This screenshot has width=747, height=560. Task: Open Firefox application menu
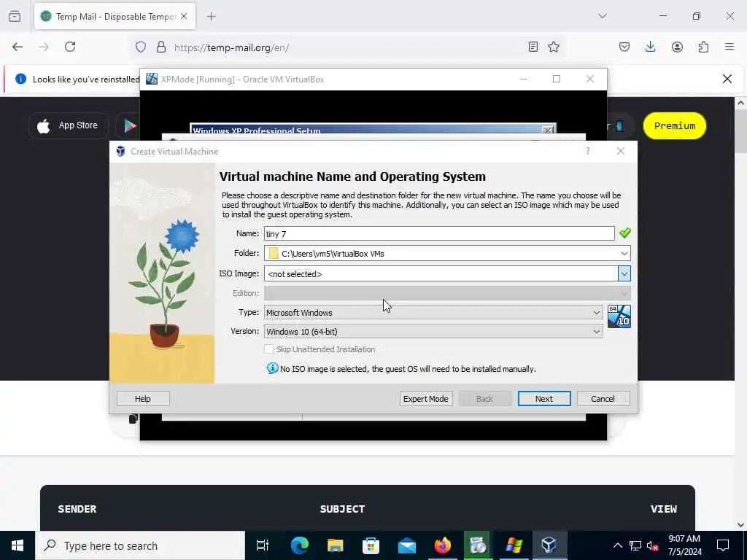pyautogui.click(x=729, y=47)
